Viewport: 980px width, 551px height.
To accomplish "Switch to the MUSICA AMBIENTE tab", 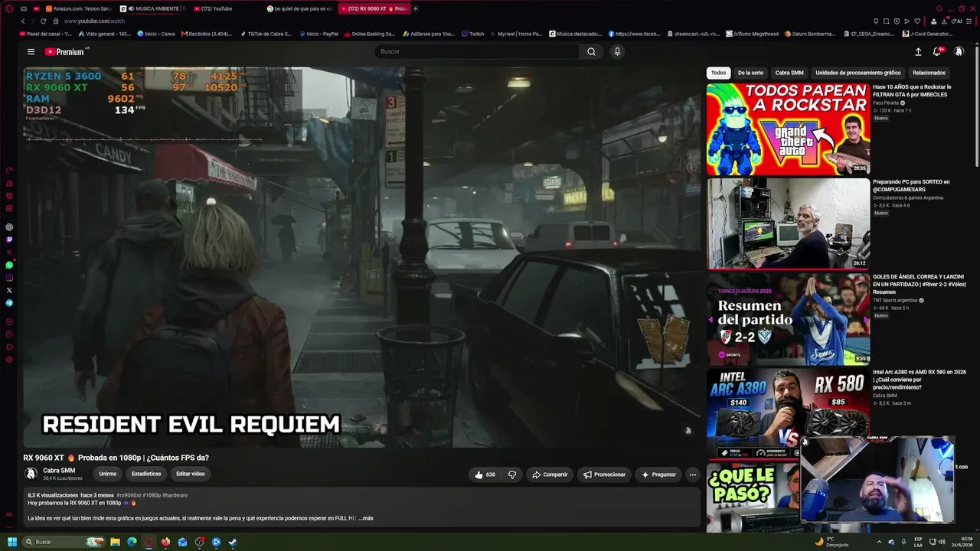I will pos(152,8).
